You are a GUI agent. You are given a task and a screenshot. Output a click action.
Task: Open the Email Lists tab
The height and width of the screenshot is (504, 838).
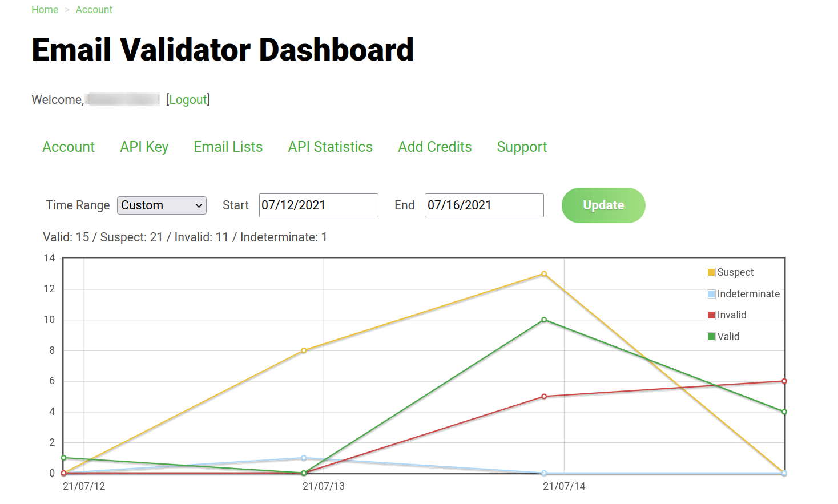click(x=228, y=147)
